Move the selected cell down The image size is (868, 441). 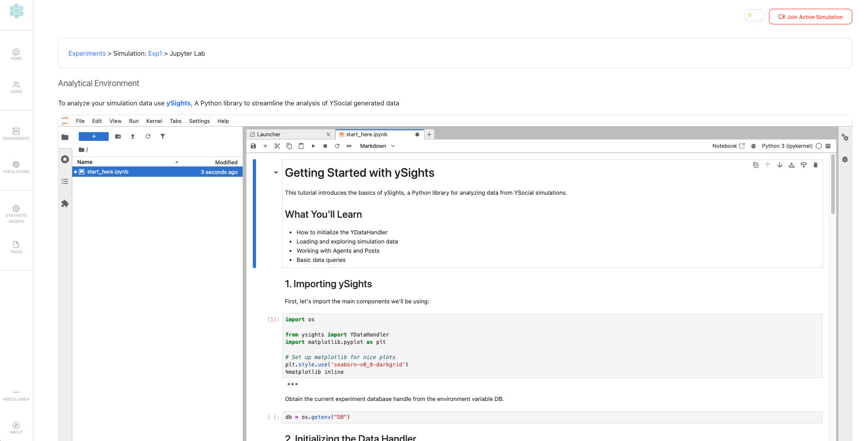point(780,165)
